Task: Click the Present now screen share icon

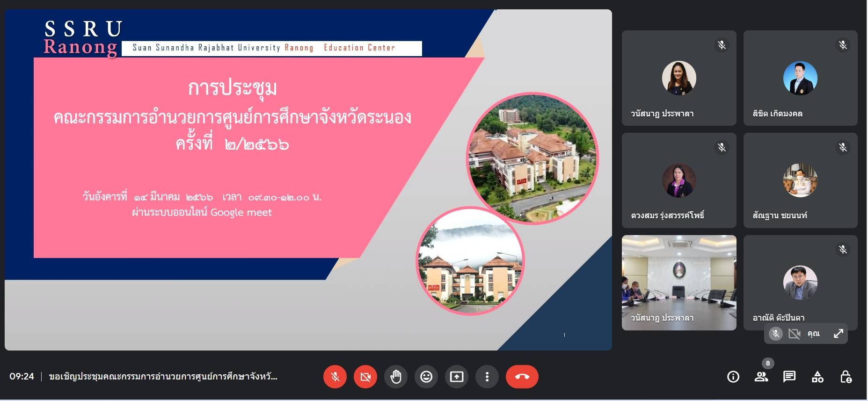Action: [457, 377]
